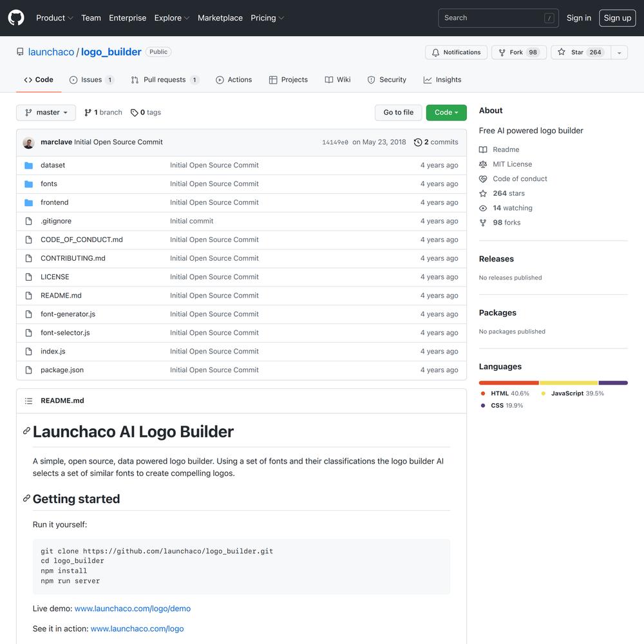Open the master branch selector dropdown

46,113
